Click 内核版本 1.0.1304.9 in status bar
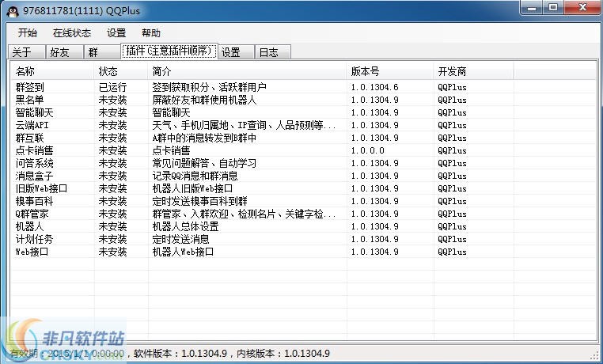Image resolution: width=603 pixels, height=364 pixels. click(x=283, y=353)
